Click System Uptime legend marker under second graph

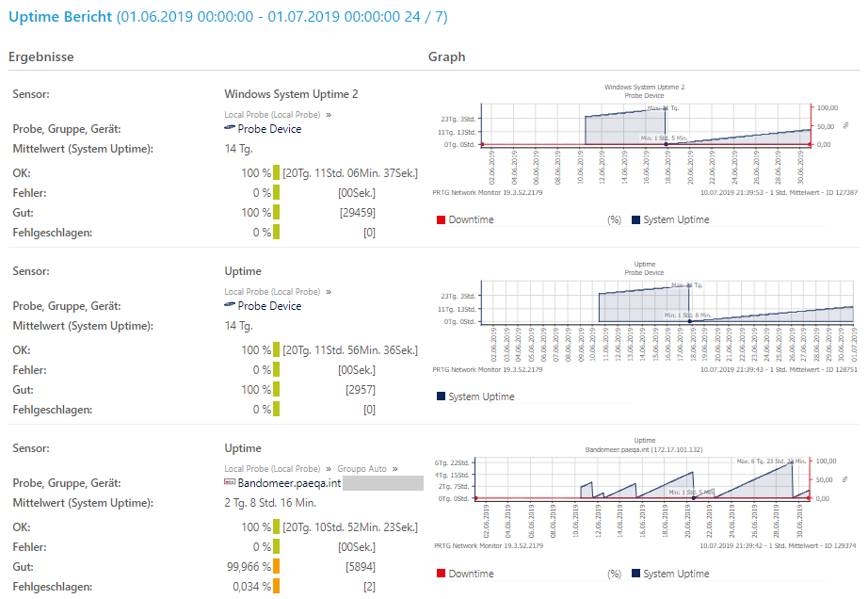pyautogui.click(x=441, y=397)
